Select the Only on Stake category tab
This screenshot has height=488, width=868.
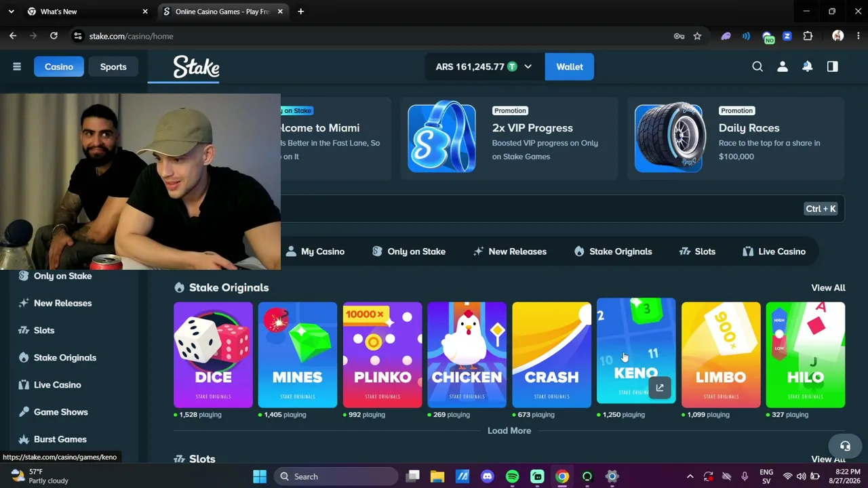pos(409,251)
